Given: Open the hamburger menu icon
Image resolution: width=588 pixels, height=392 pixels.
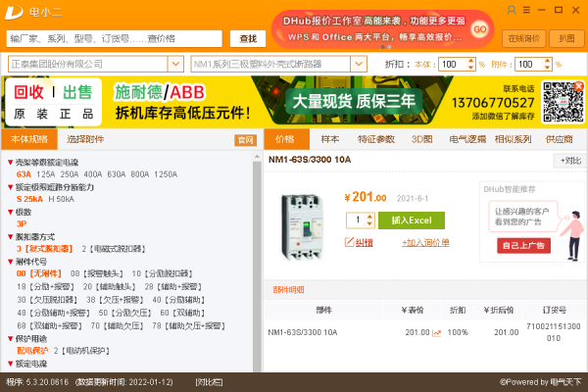Looking at the screenshot, I should [x=526, y=10].
